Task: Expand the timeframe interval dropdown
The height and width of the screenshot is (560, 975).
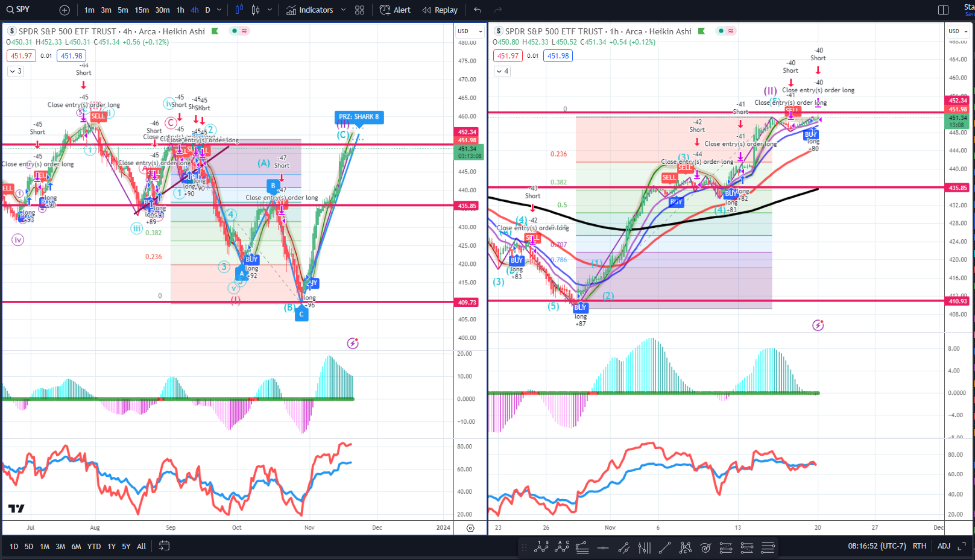Action: [x=219, y=10]
